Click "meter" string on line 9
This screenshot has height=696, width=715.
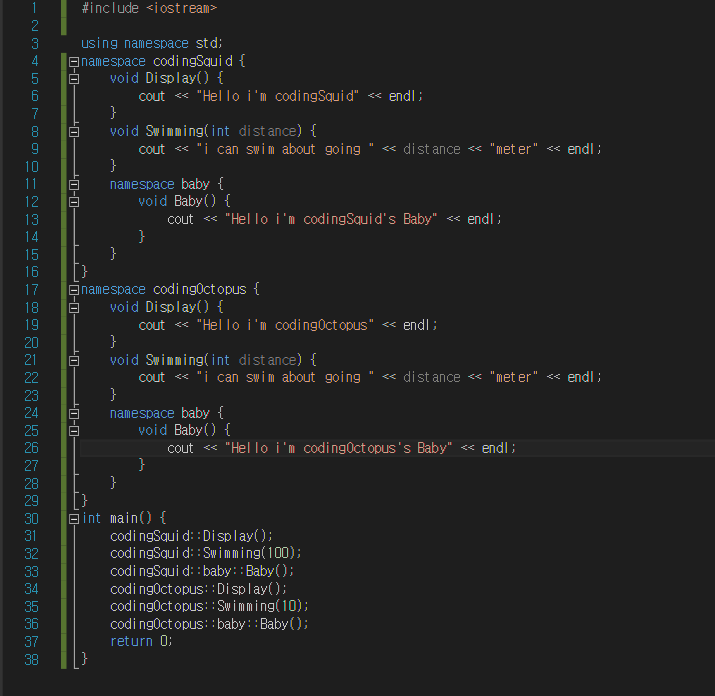[x=514, y=149]
